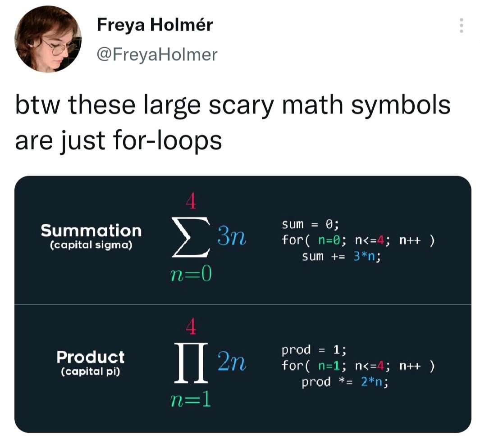480x448 pixels.
Task: Click the @FreyaHolmer handle
Action: pos(157,55)
